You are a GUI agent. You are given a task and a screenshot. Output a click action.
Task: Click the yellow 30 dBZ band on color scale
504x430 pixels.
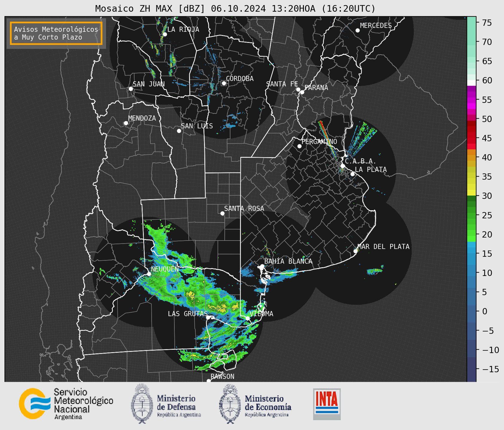coord(471,193)
